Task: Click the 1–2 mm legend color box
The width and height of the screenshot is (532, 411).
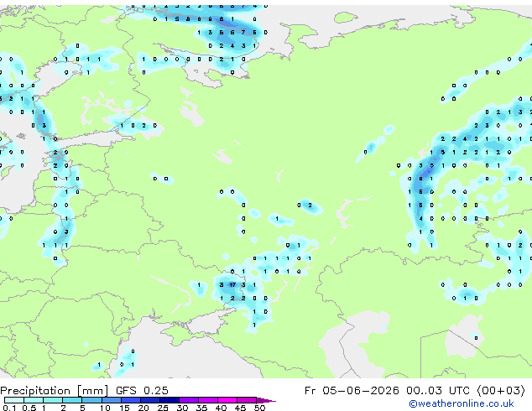Action: click(53, 400)
